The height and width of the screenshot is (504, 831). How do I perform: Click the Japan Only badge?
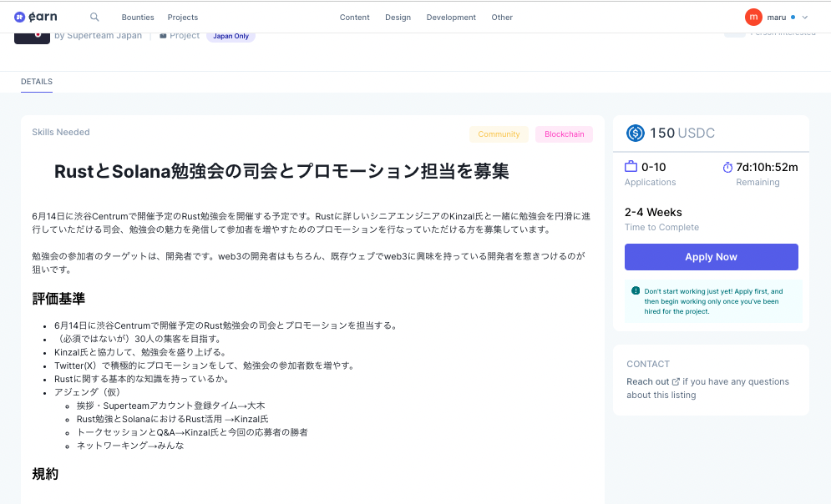click(x=231, y=36)
